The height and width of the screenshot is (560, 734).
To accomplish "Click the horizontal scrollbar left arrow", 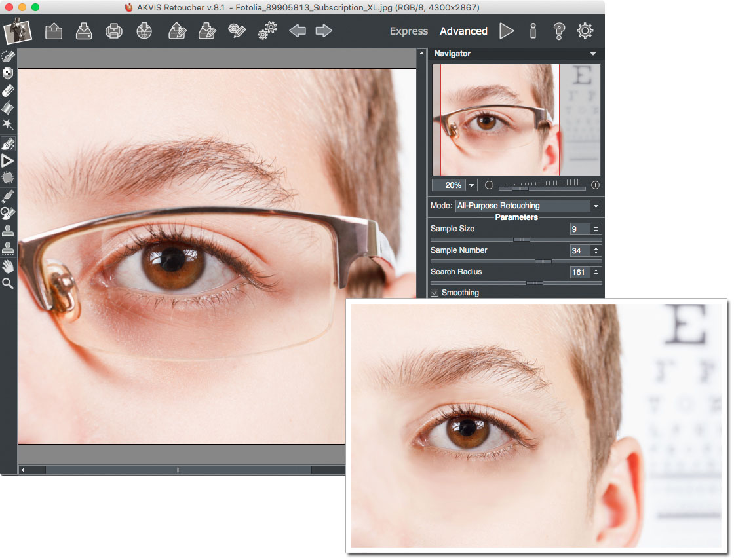I will tap(22, 470).
